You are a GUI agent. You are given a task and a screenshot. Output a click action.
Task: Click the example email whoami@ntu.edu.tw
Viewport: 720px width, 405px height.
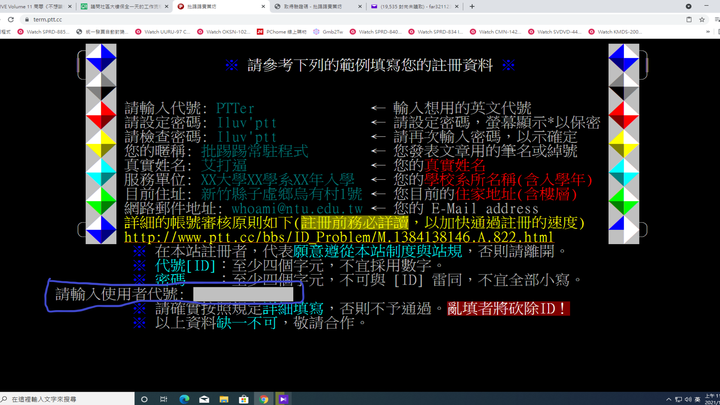click(297, 208)
